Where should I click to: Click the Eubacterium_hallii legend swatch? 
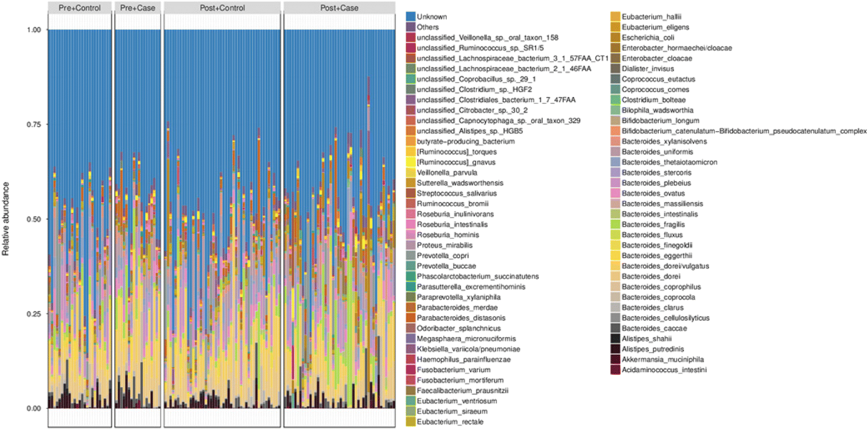(616, 16)
